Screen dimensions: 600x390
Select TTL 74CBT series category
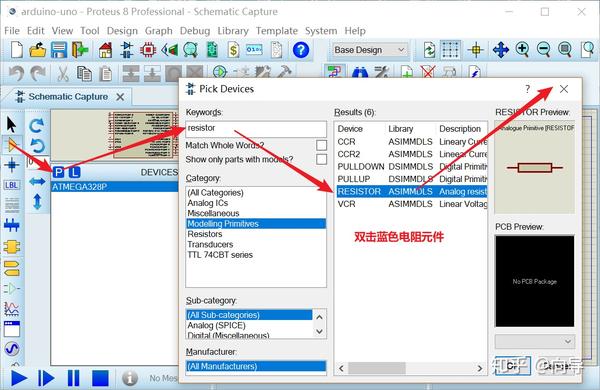point(256,255)
